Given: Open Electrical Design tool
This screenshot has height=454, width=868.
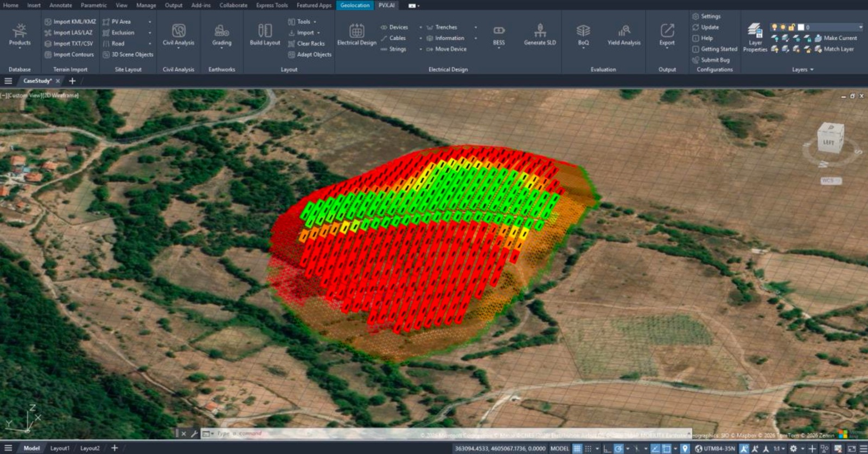Looking at the screenshot, I should coord(356,34).
